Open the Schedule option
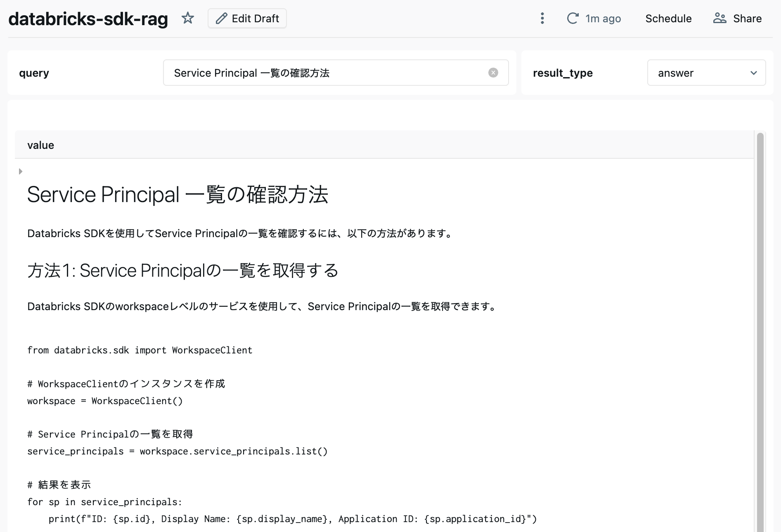Image resolution: width=781 pixels, height=532 pixels. [668, 19]
